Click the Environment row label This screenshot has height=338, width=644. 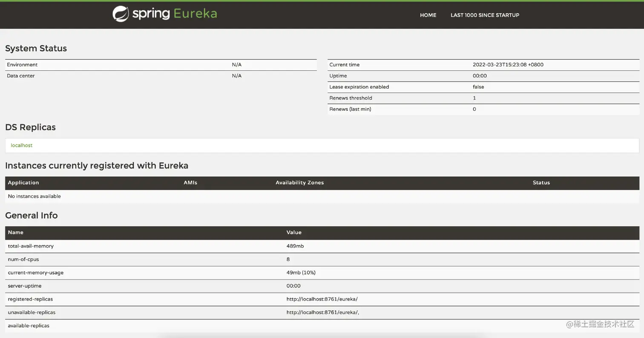22,65
